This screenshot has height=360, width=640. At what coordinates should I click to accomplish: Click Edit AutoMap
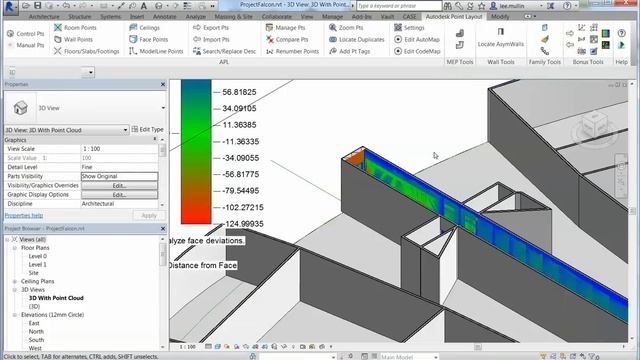pyautogui.click(x=417, y=39)
